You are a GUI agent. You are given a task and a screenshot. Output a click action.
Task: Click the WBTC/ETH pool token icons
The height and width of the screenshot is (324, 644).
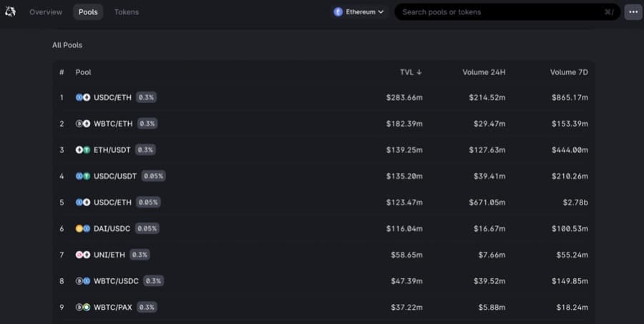click(x=83, y=124)
